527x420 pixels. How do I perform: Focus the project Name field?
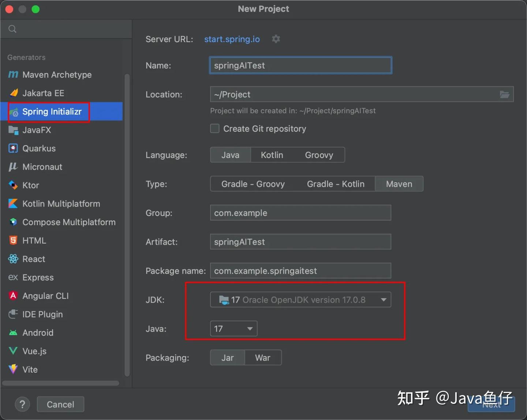coord(300,65)
